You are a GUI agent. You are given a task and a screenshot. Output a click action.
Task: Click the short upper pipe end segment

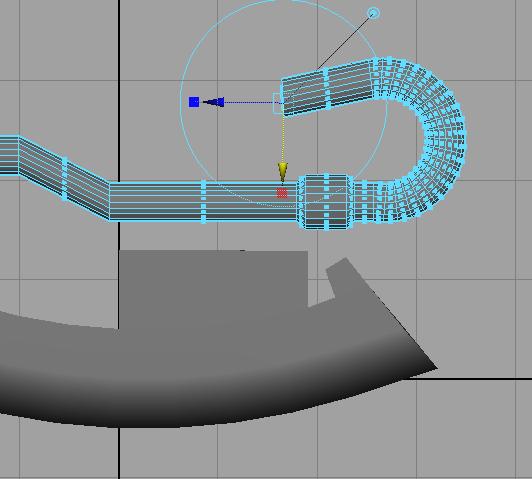(326, 88)
